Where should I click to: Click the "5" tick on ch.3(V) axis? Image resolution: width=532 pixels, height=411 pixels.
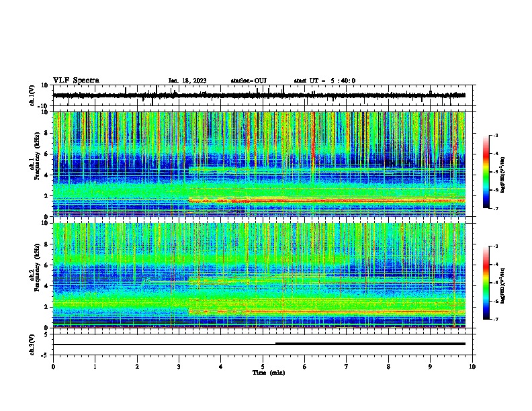coord(46,334)
